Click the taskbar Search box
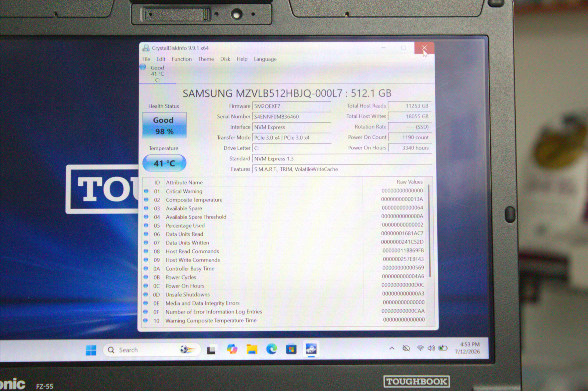 pos(152,350)
